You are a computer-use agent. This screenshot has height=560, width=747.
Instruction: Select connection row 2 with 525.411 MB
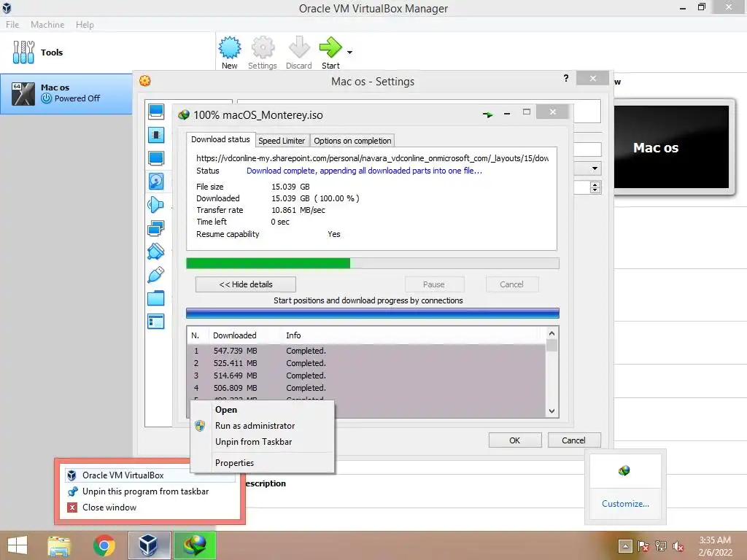click(x=367, y=363)
